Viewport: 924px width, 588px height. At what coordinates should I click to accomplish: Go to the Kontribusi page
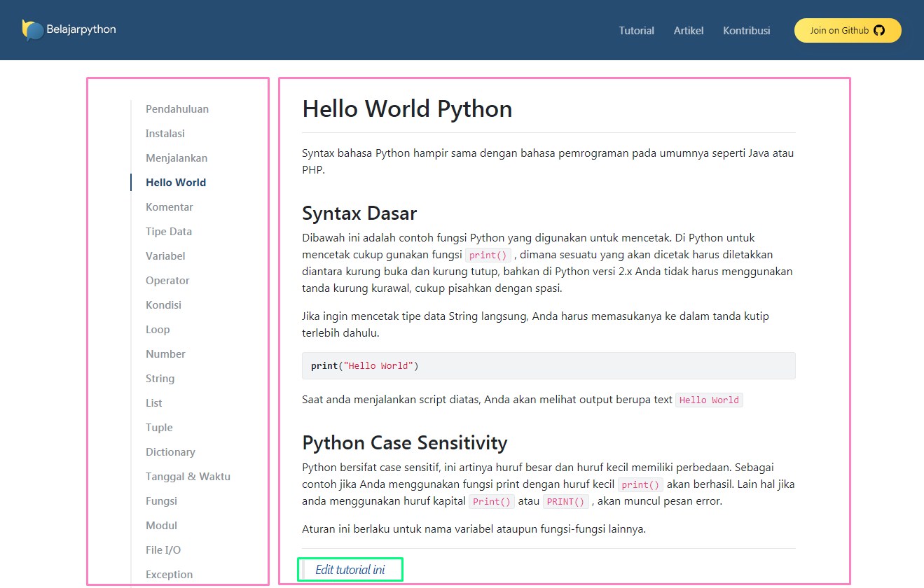click(x=746, y=31)
